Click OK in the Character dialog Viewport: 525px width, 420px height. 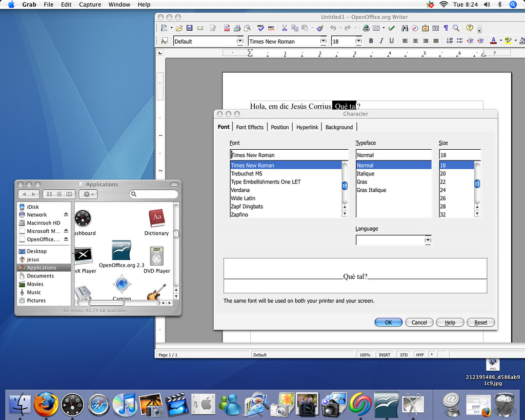tap(389, 323)
